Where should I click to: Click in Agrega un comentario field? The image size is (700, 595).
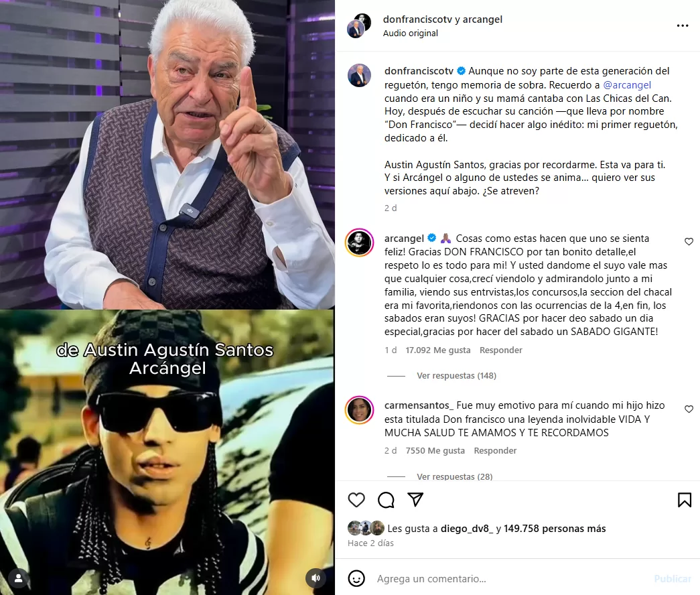[509, 579]
